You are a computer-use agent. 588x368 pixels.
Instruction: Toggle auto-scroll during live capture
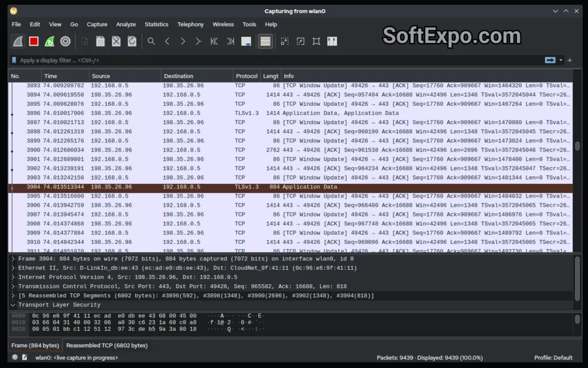tap(247, 41)
